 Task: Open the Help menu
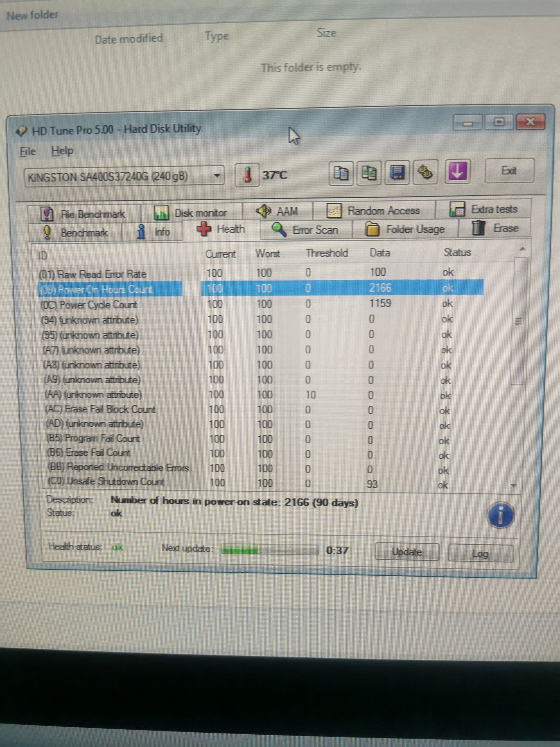click(x=62, y=151)
